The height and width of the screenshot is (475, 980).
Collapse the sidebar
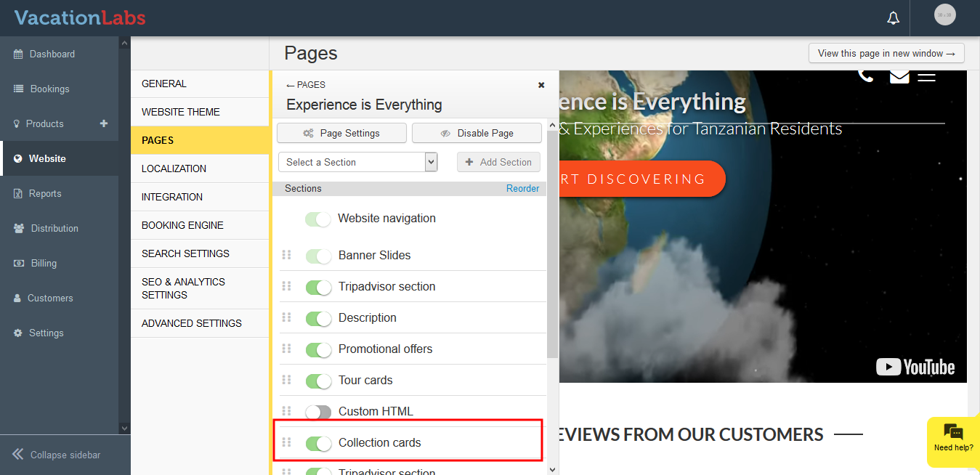click(57, 455)
